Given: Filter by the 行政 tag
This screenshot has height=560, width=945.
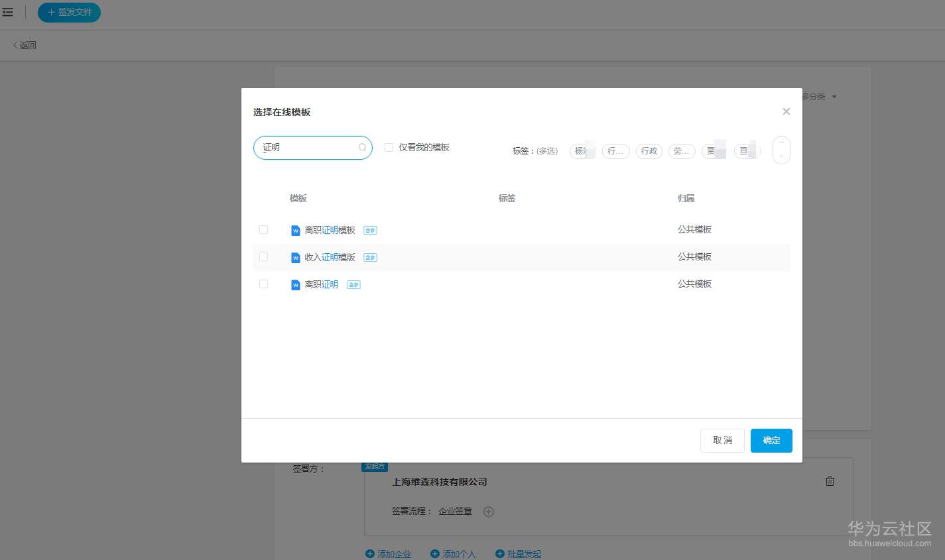Looking at the screenshot, I should (x=649, y=151).
